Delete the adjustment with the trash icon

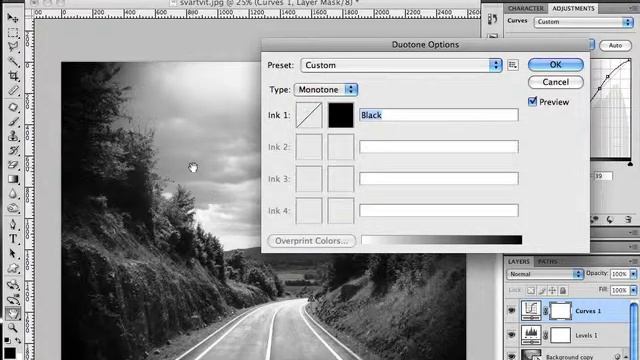pos(628,220)
